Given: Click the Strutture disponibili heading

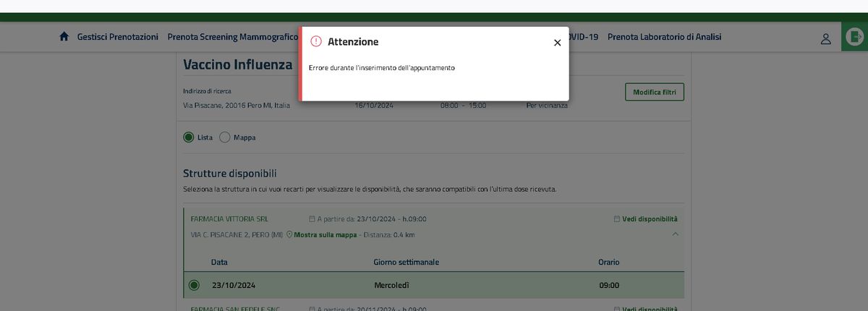Looking at the screenshot, I should [x=230, y=174].
